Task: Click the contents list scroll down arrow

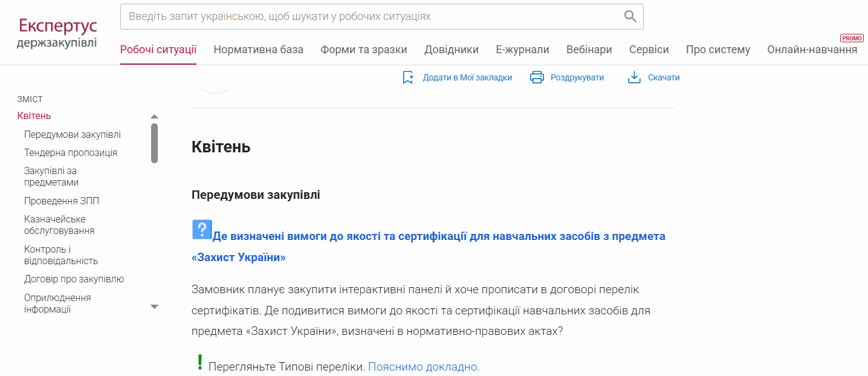Action: point(154,307)
